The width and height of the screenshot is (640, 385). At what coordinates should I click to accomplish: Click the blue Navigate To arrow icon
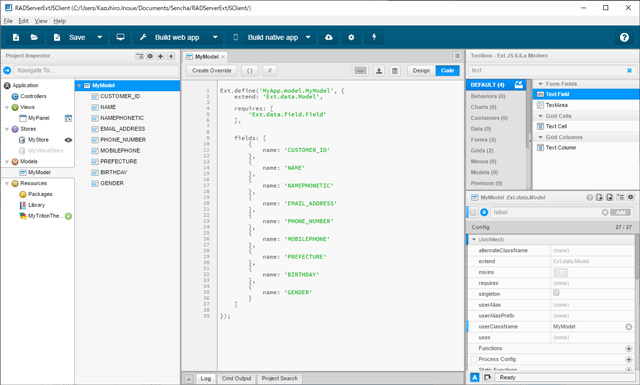(x=7, y=70)
